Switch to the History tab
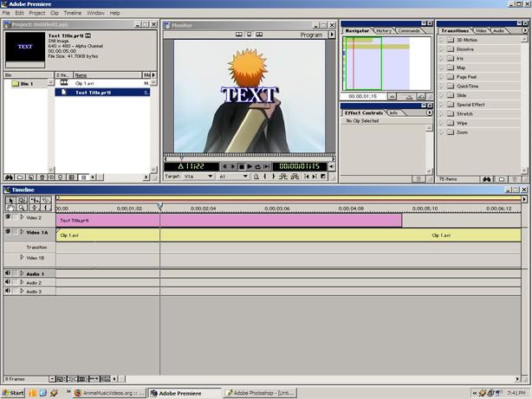Image resolution: width=532 pixels, height=399 pixels. pos(384,31)
